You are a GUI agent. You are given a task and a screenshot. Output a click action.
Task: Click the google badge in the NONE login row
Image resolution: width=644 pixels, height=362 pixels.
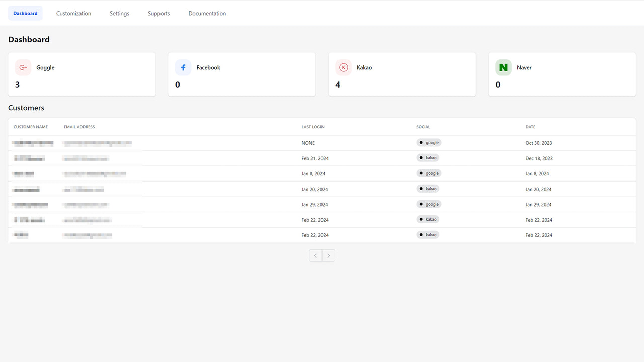click(x=428, y=142)
